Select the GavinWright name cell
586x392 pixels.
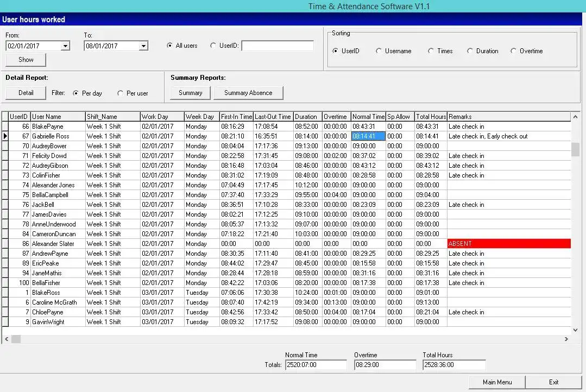(x=58, y=322)
